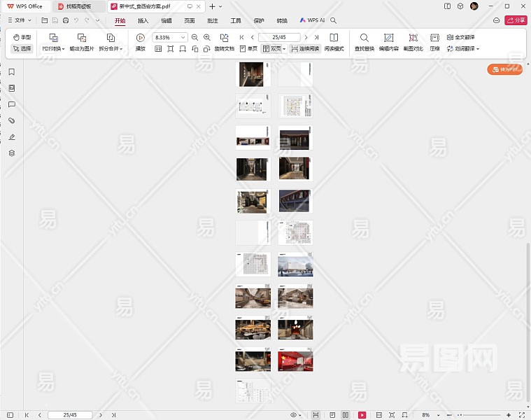Viewport: 531px width, 420px height.
Task: Toggle 双页 two-page view
Action: click(x=272, y=49)
